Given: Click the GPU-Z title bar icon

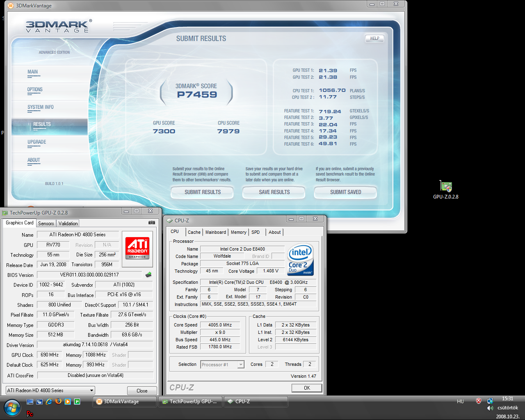Looking at the screenshot, I should tap(5, 212).
